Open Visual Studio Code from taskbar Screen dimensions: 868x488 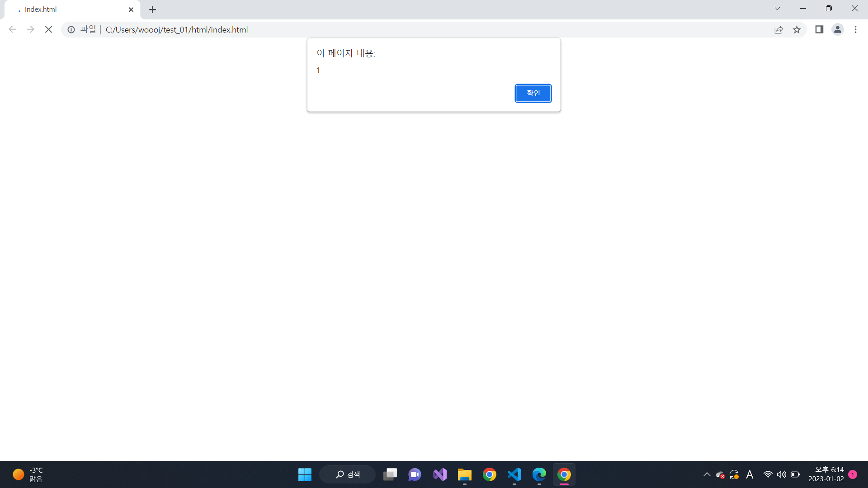(x=514, y=474)
